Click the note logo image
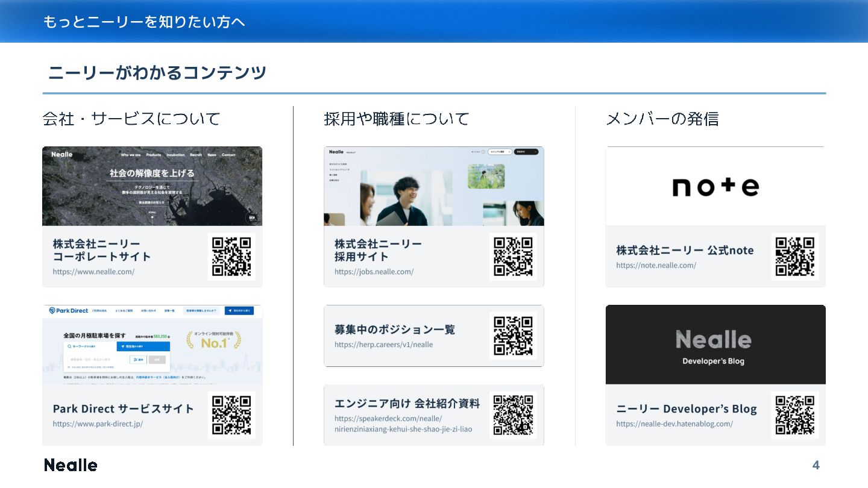Image resolution: width=868 pixels, height=488 pixels. (x=715, y=187)
